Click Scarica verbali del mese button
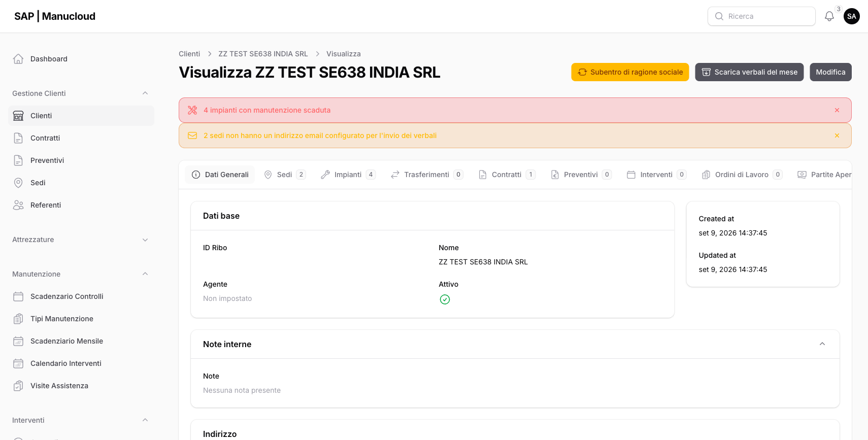This screenshot has width=868, height=440. (749, 72)
